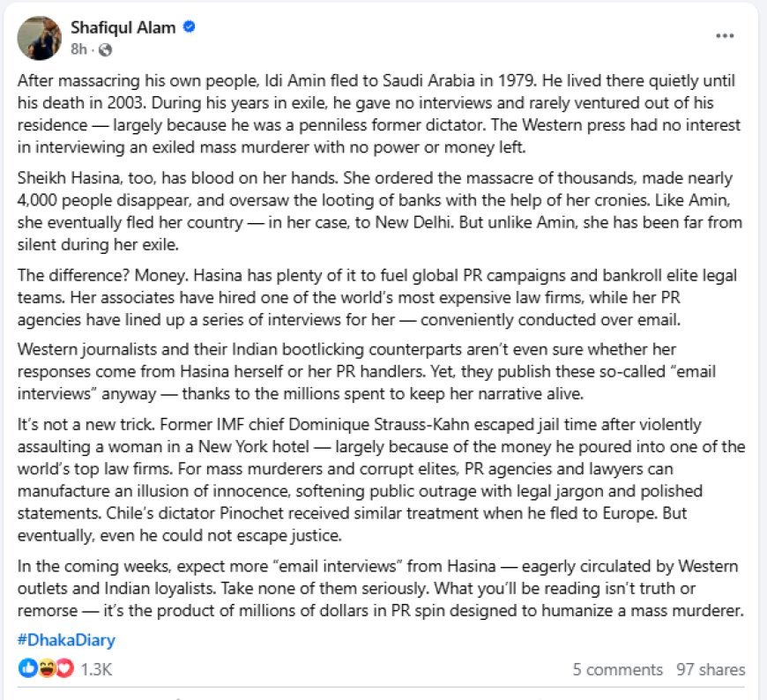The height and width of the screenshot is (700, 767).
Task: Click the paragraph starting 'After massacring his own'
Action: pos(379,109)
